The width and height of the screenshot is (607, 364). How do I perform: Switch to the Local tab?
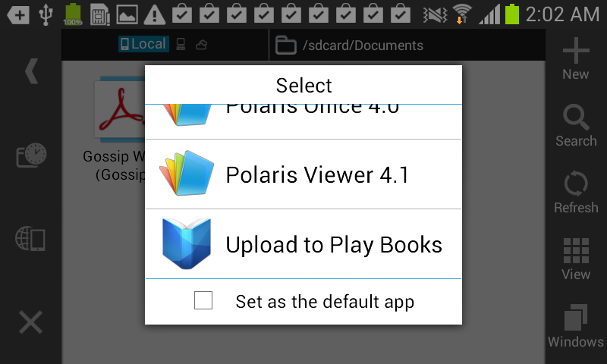click(x=143, y=44)
